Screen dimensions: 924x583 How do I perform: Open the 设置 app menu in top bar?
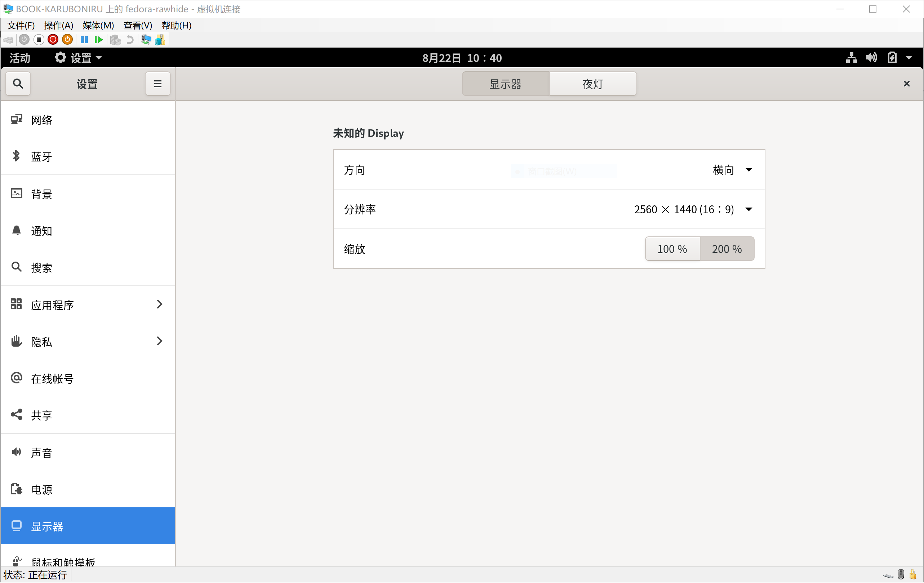tap(79, 58)
